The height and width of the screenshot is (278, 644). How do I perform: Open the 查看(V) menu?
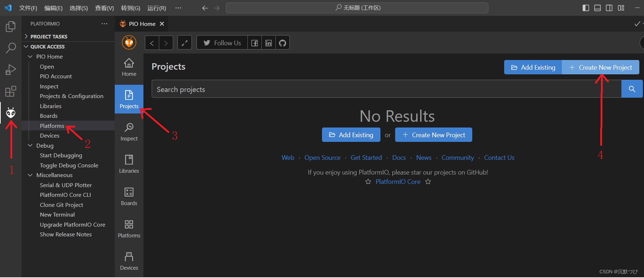[x=104, y=8]
